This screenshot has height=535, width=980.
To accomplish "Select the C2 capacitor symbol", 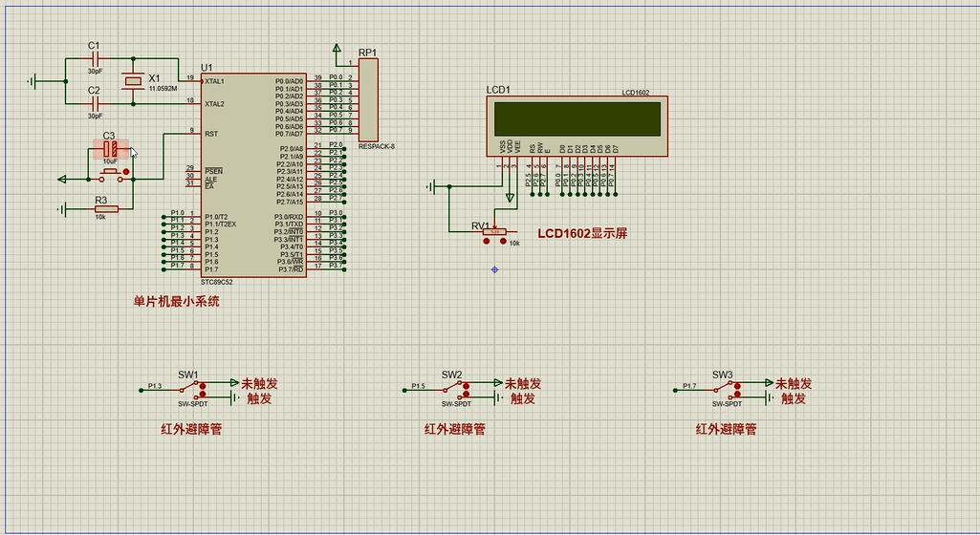I will tap(94, 103).
